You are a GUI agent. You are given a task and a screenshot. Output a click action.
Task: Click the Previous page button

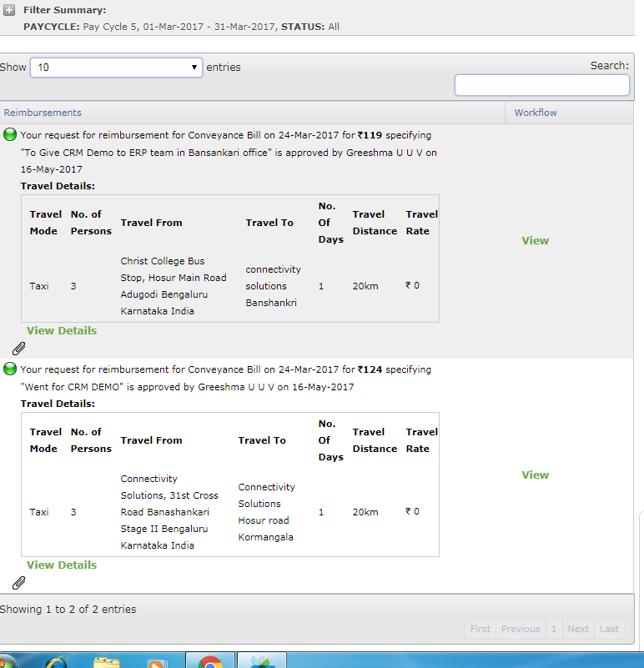[521, 629]
